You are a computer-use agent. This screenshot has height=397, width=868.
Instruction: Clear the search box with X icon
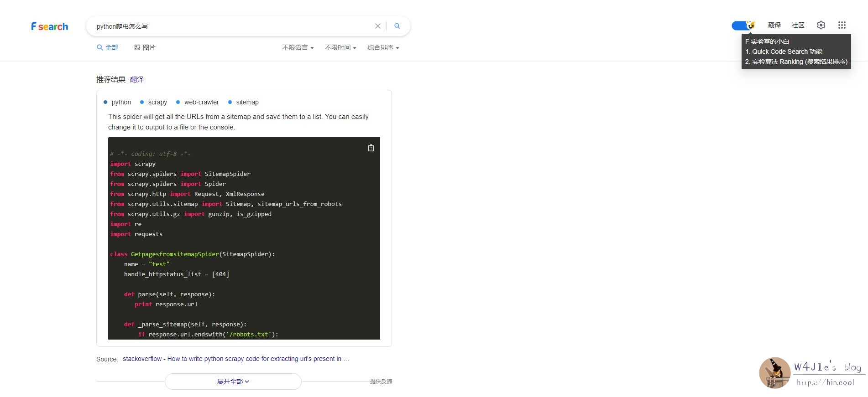(x=377, y=26)
